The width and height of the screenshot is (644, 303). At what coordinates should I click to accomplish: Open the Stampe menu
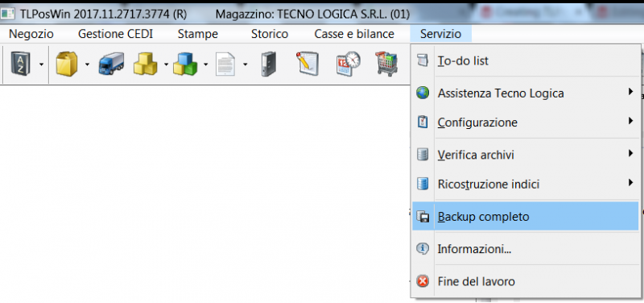197,34
